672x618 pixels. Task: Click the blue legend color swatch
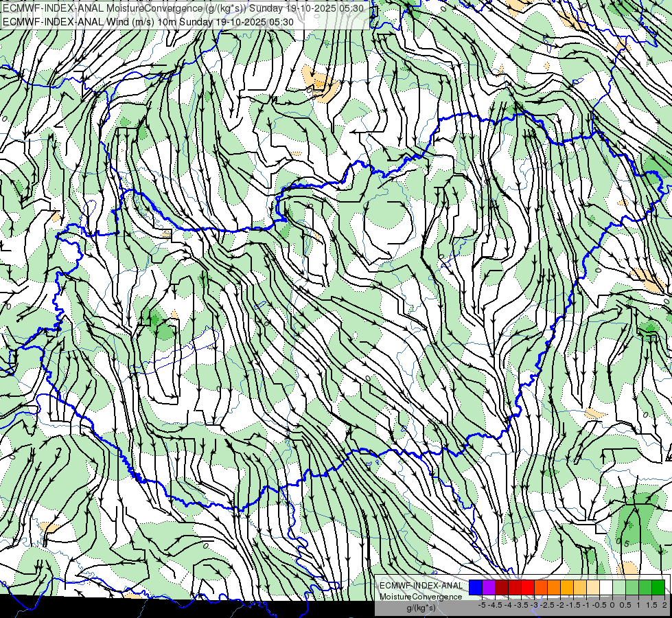(x=476, y=587)
